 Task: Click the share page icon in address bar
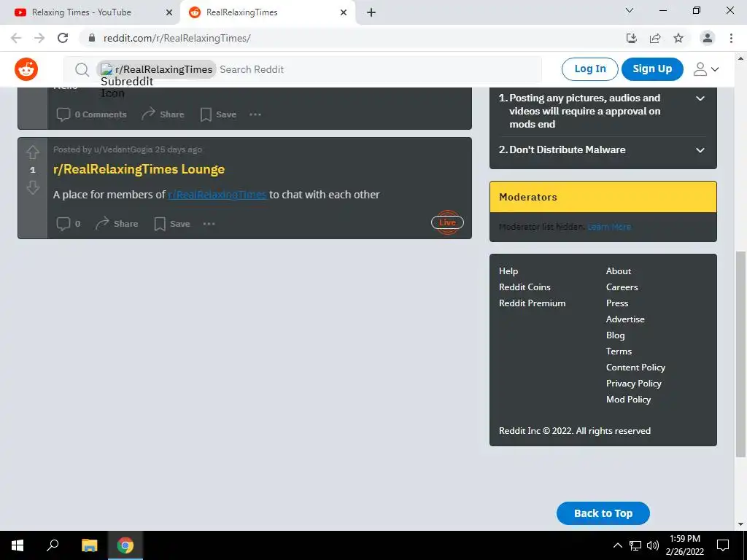655,38
